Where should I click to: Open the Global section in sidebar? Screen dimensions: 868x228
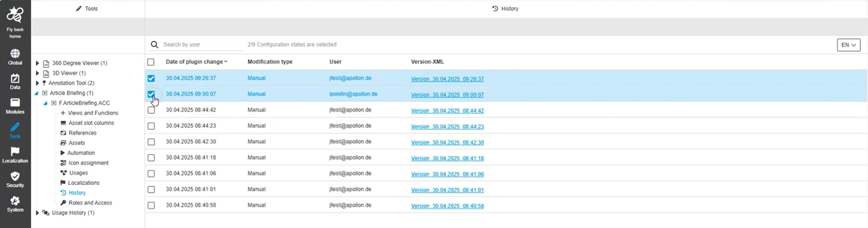[x=15, y=54]
